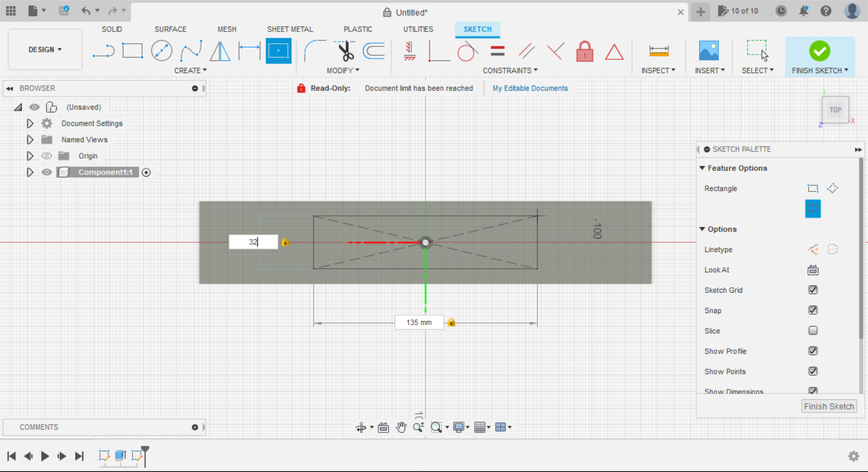Image resolution: width=868 pixels, height=472 pixels.
Task: Click the blue Rectangle color swatch
Action: (x=812, y=209)
